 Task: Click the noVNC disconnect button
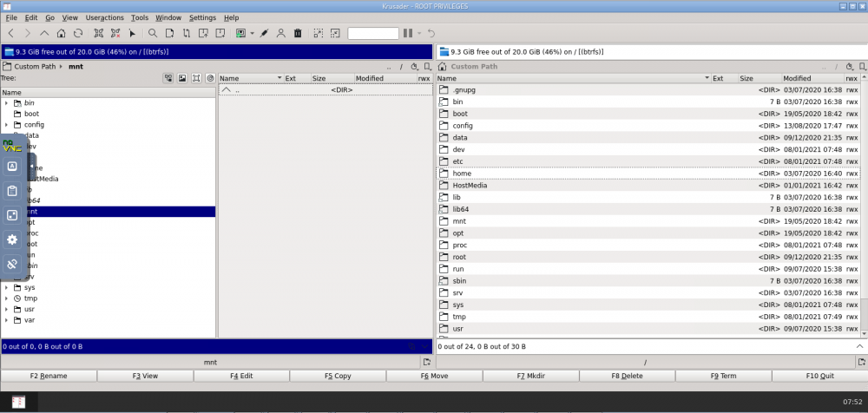click(x=12, y=264)
